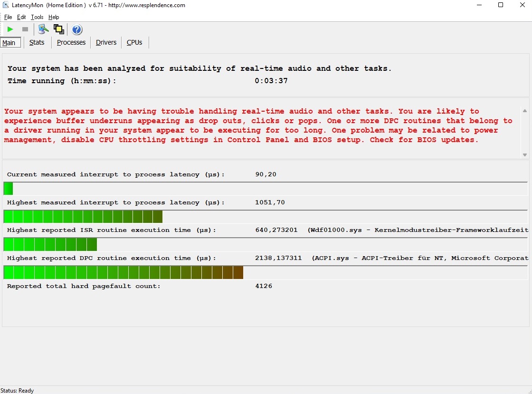Click 'Current measured interrupt to process latency' label

[x=116, y=174]
